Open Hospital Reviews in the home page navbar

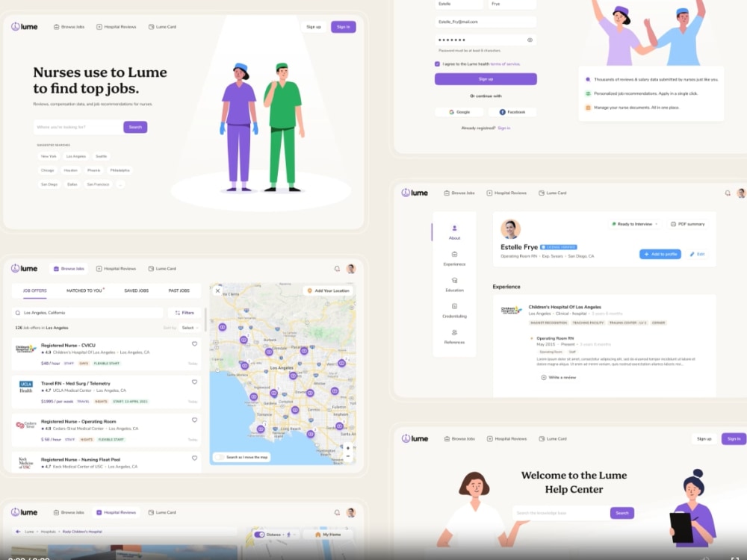[x=117, y=27]
